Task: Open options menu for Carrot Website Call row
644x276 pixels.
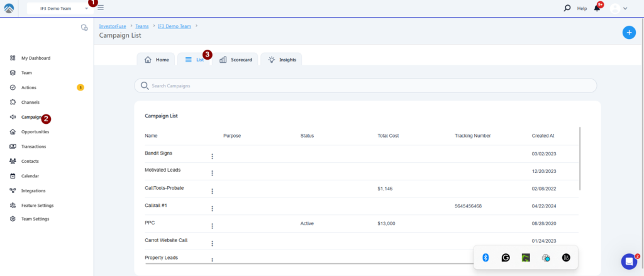Action: click(x=213, y=243)
